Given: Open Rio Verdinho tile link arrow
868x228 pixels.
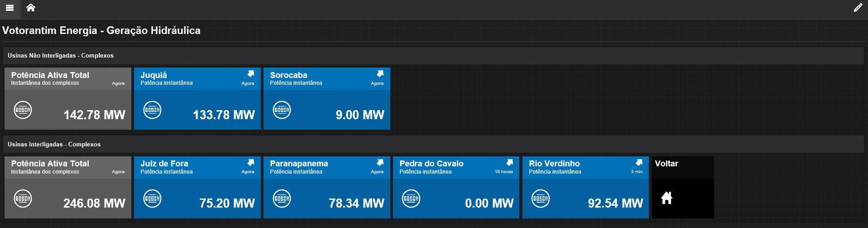Looking at the screenshot, I should pyautogui.click(x=639, y=162).
